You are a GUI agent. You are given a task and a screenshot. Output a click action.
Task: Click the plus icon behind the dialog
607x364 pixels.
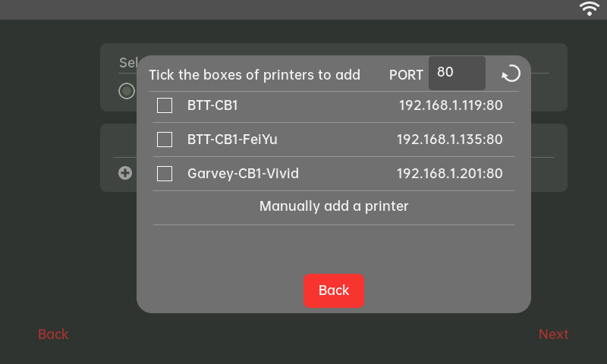pos(125,173)
